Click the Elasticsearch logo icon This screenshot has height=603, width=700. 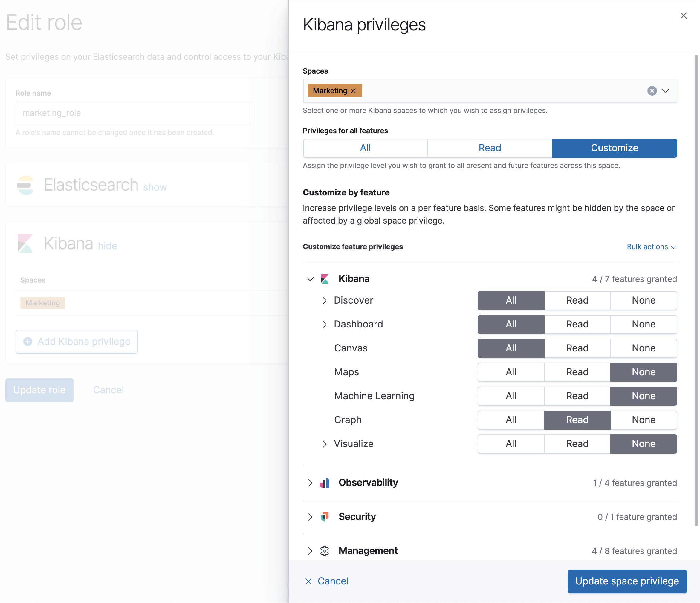click(x=26, y=185)
